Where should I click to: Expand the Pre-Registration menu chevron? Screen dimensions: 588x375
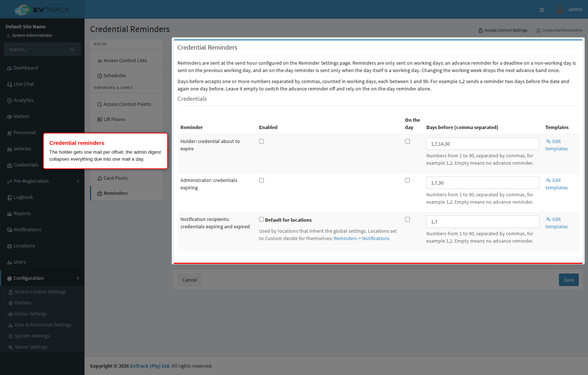pos(78,181)
